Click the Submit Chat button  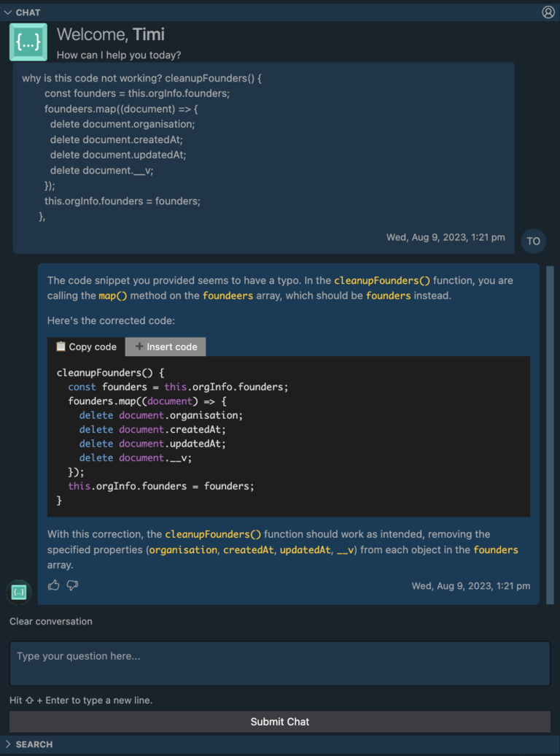pos(280,722)
